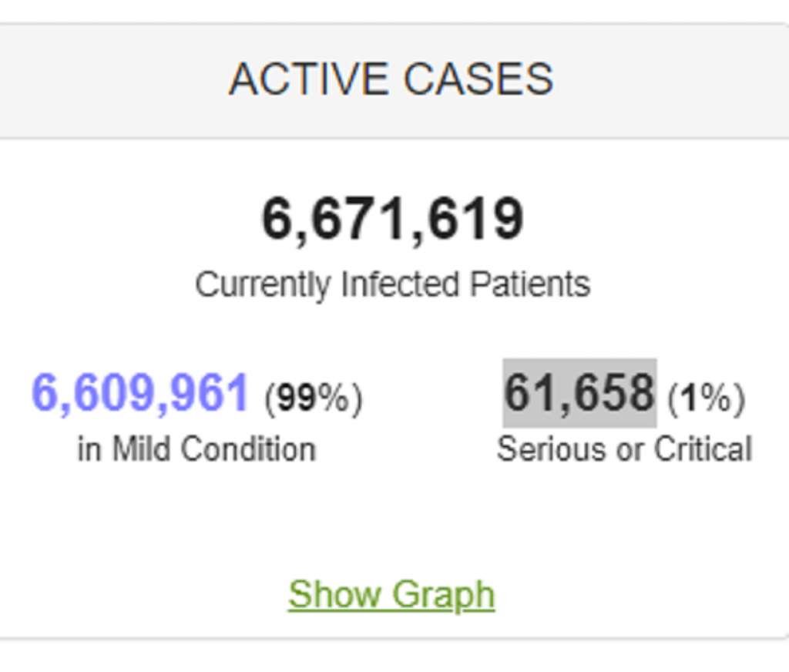789x672 pixels.
Task: Select the highlighted 61,658 figure
Action: pyautogui.click(x=579, y=392)
